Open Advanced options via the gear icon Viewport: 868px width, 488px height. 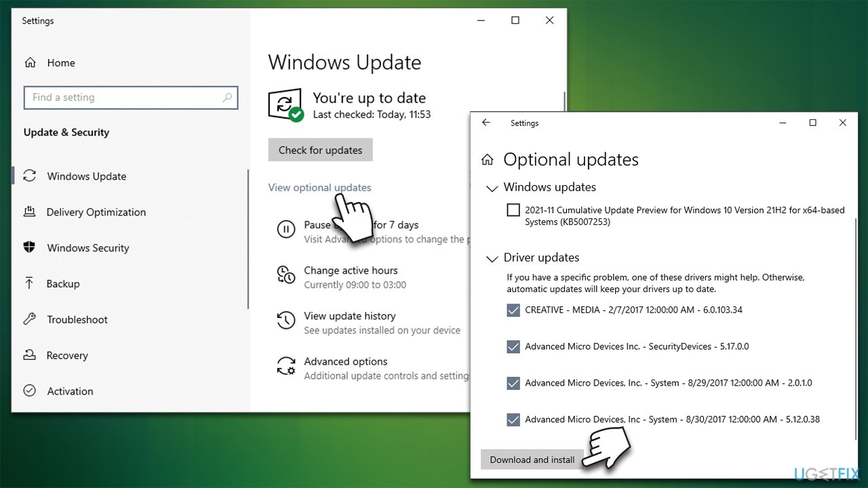tap(285, 366)
